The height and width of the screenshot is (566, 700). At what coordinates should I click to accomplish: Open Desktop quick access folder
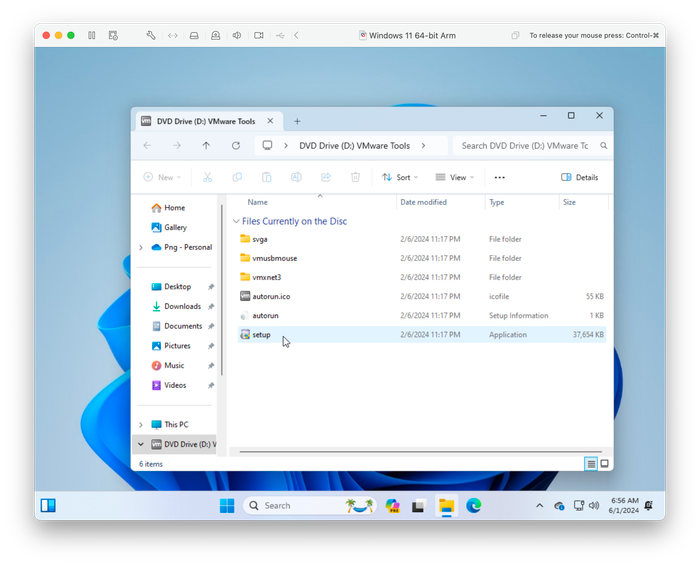178,287
